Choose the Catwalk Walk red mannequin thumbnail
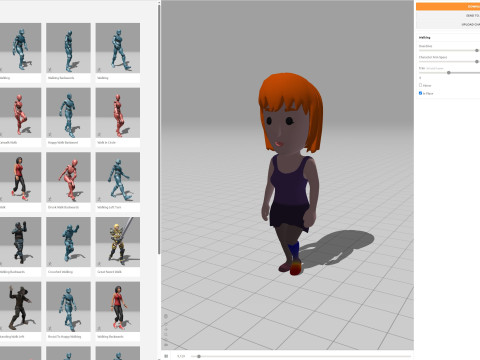Screen dimensions: 480x360 pyautogui.click(x=20, y=113)
